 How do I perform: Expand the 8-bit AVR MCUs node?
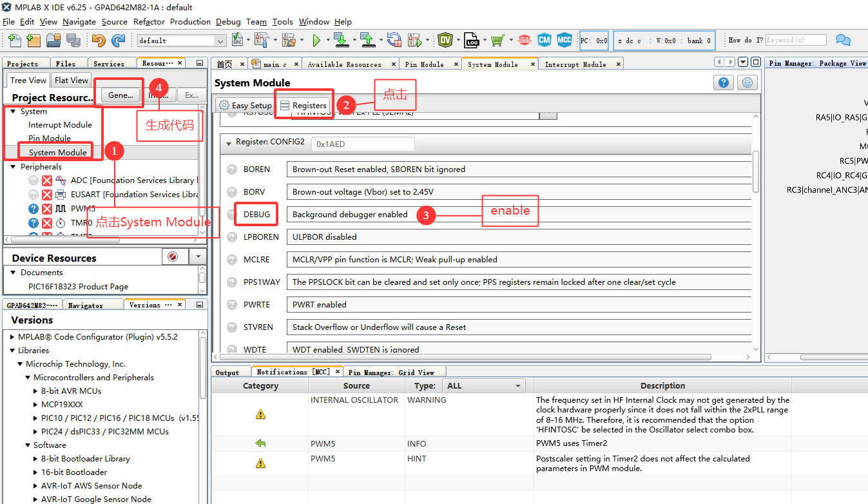point(35,391)
